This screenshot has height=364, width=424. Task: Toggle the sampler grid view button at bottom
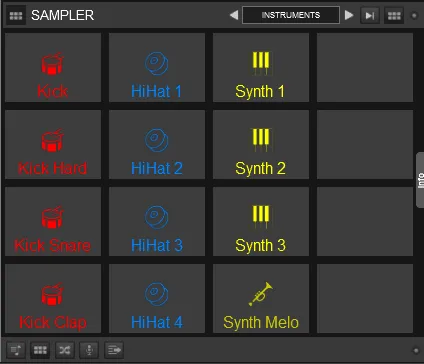[x=40, y=350]
